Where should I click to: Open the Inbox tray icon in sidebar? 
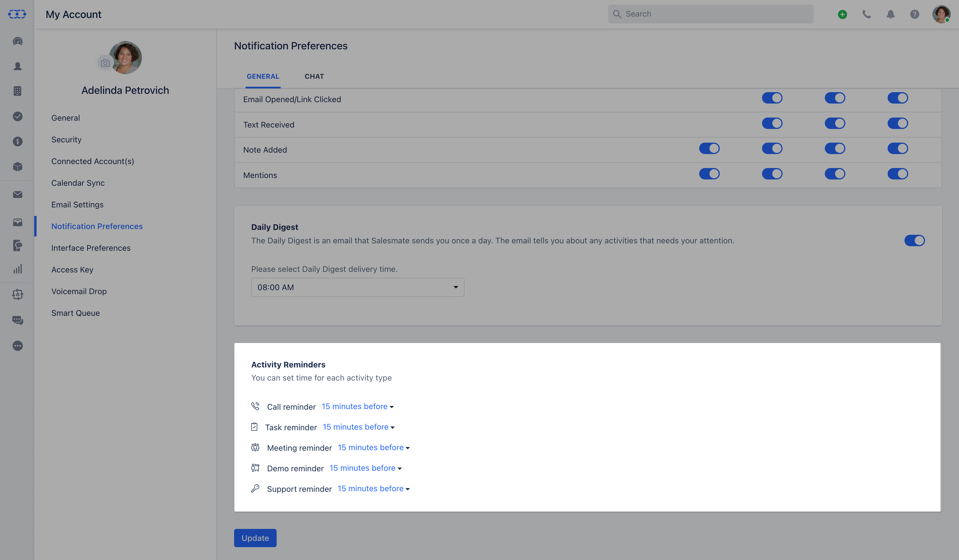(17, 222)
